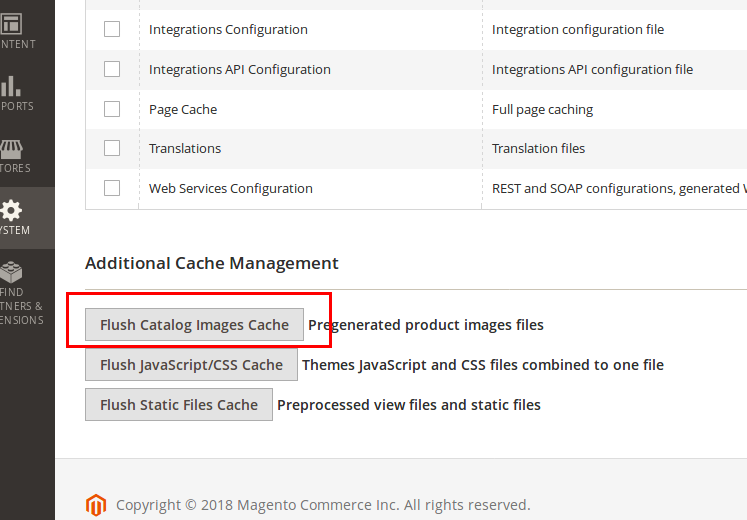
Task: Select the Page Cache checkbox
Action: [x=112, y=109]
